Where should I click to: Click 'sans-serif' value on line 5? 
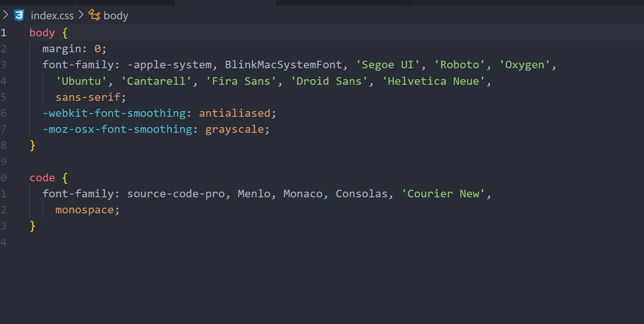[x=88, y=97]
